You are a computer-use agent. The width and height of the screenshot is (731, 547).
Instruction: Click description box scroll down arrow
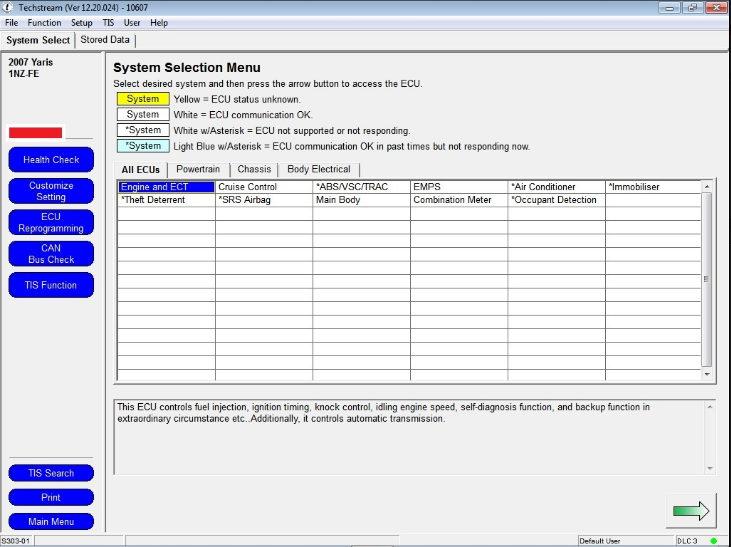(x=710, y=468)
